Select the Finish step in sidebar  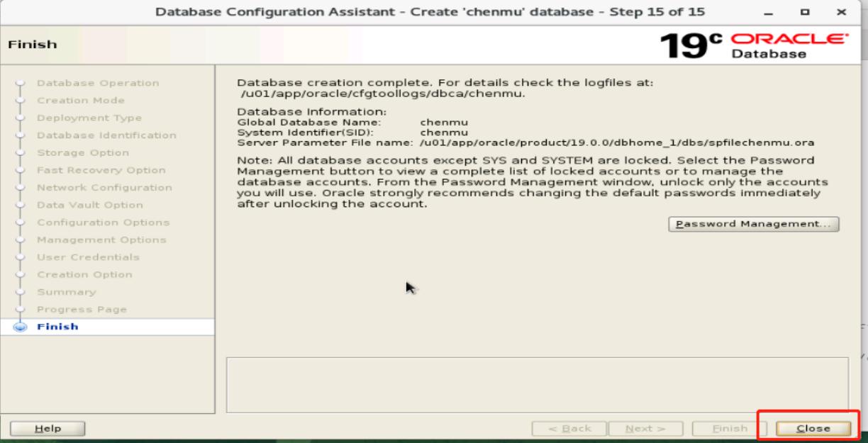(x=57, y=327)
